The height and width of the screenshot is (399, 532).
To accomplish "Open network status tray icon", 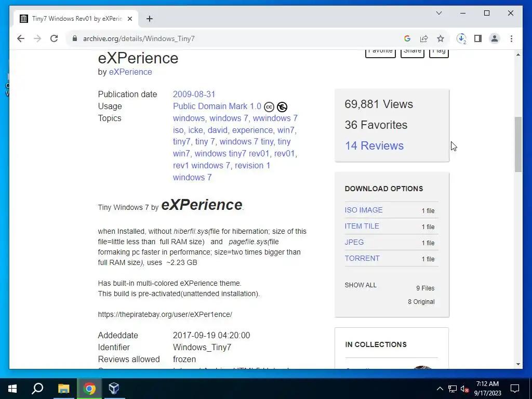I will [453, 389].
